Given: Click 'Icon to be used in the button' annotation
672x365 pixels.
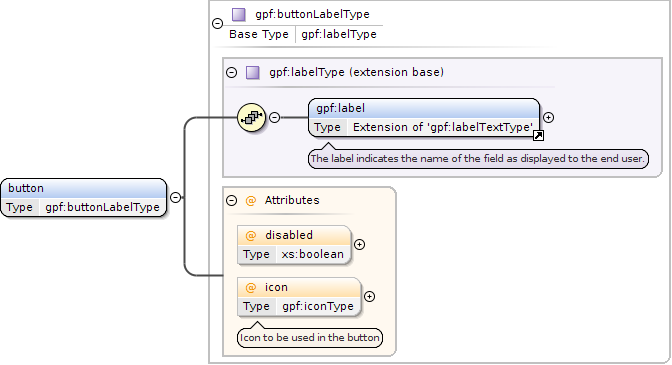Looking at the screenshot, I should pyautogui.click(x=309, y=338).
